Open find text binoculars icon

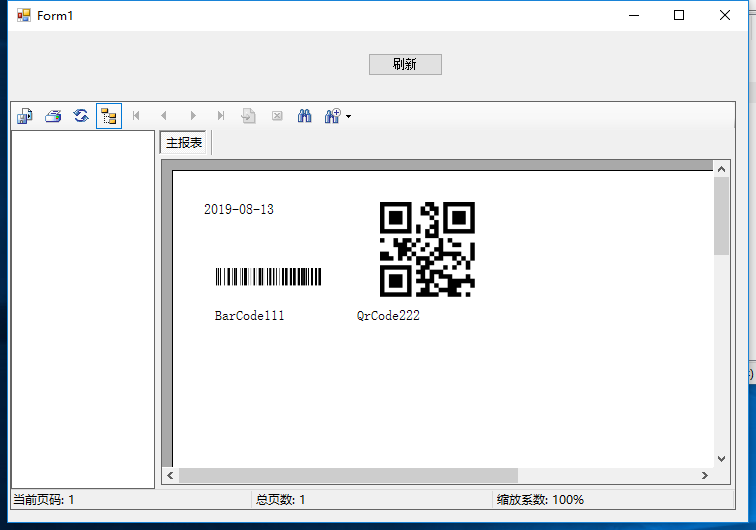pyautogui.click(x=304, y=116)
